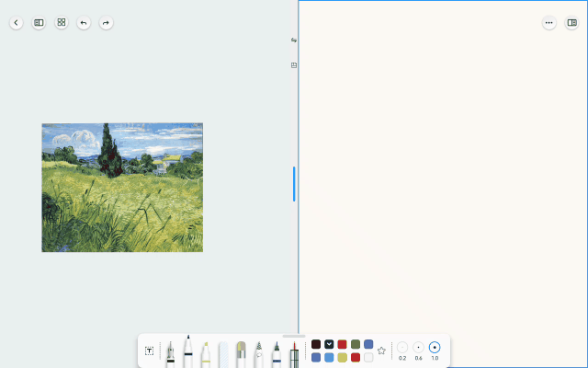Click the swap pages icon on divider
This screenshot has height=368, width=588.
294,40
